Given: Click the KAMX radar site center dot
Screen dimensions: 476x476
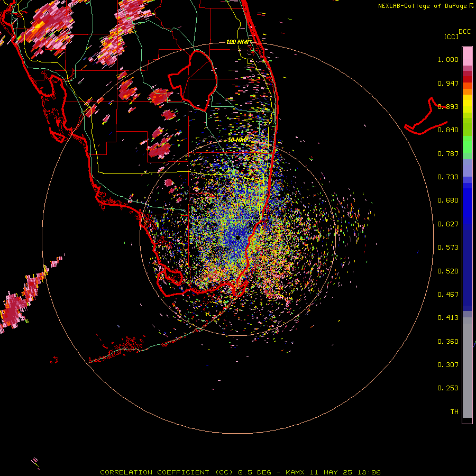Looking at the screenshot, I should tap(237, 237).
